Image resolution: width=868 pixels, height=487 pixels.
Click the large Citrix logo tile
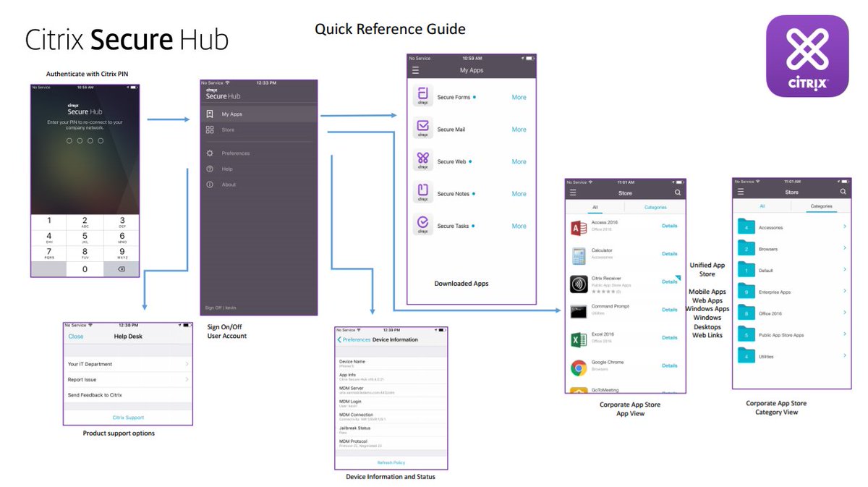click(x=807, y=56)
